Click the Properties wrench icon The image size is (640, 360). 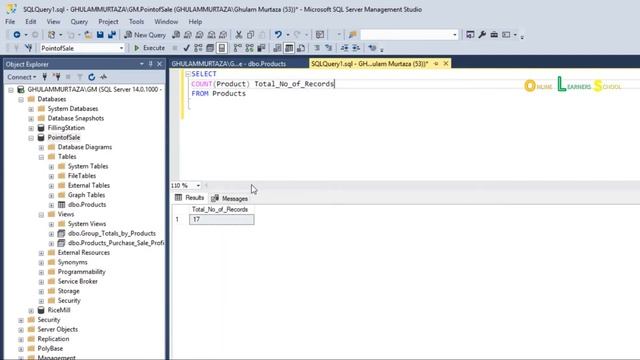[482, 35]
